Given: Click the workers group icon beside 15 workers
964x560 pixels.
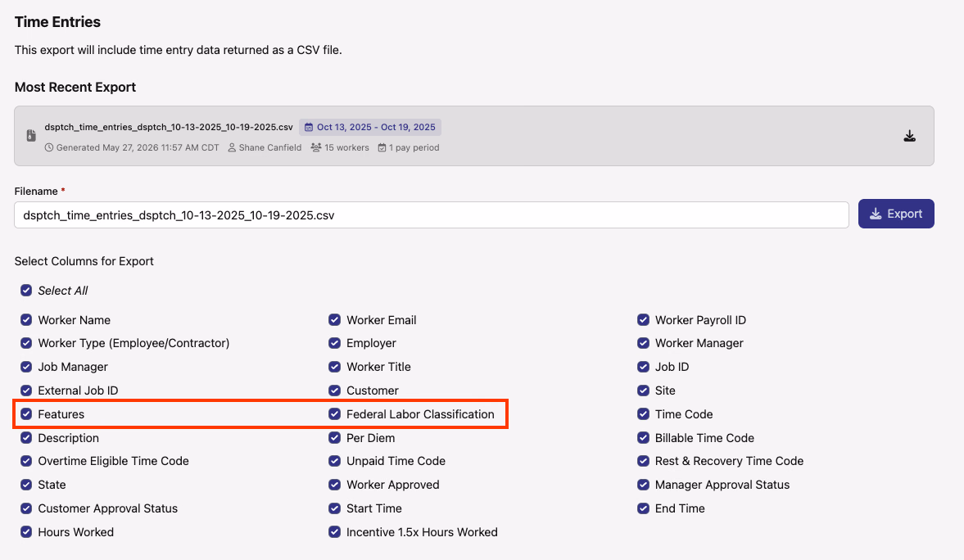Looking at the screenshot, I should 316,147.
